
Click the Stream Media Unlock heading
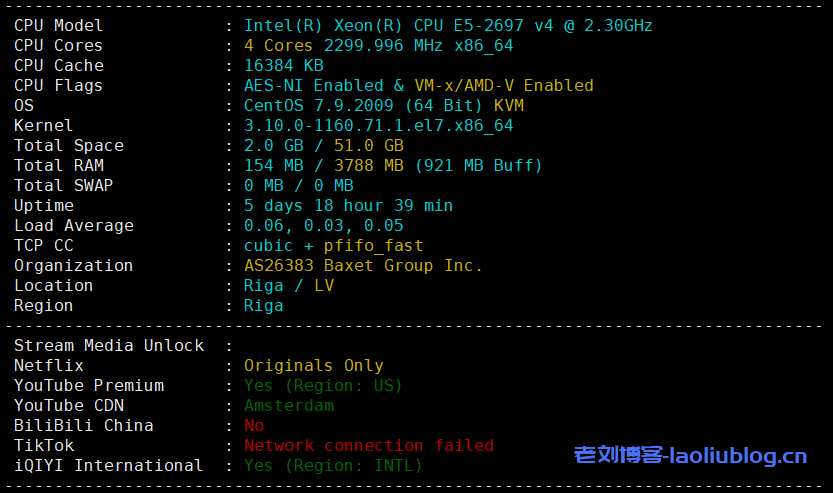tap(109, 346)
